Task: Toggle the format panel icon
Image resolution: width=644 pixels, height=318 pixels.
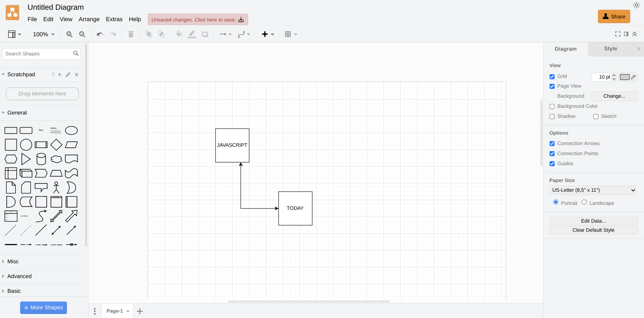Action: click(626, 34)
